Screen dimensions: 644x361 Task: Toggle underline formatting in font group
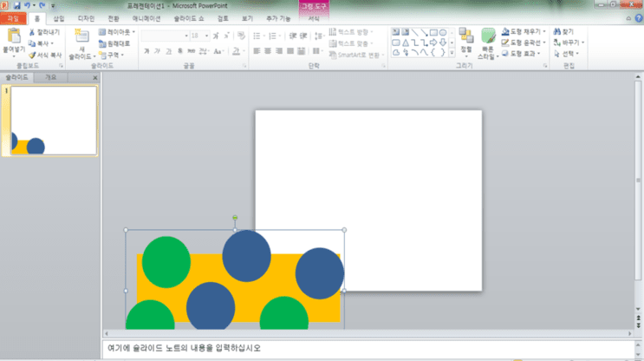tap(168, 51)
